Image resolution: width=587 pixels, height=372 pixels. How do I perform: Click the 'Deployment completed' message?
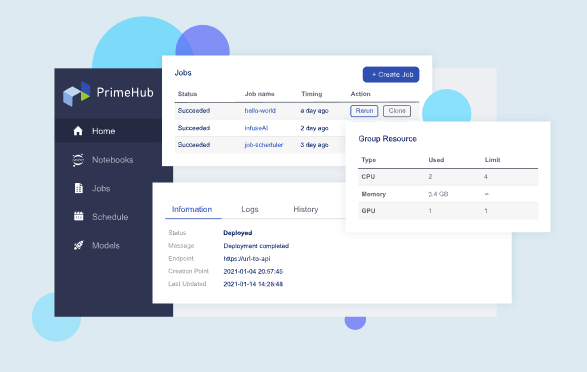pyautogui.click(x=256, y=246)
